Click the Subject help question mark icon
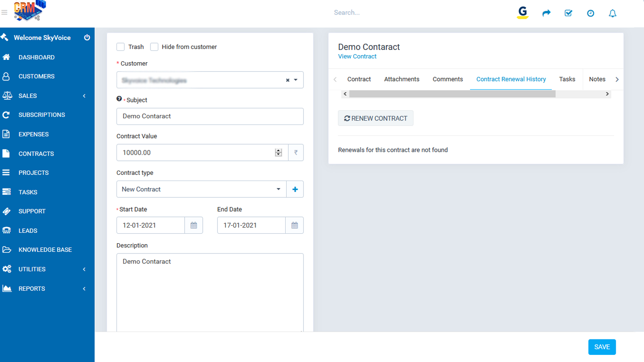This screenshot has height=362, width=644. click(119, 99)
